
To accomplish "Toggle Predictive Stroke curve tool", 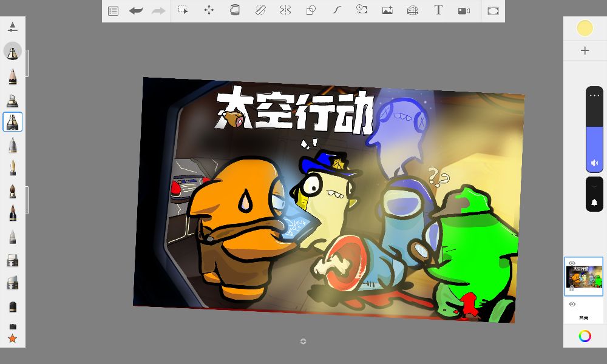I will tap(337, 10).
